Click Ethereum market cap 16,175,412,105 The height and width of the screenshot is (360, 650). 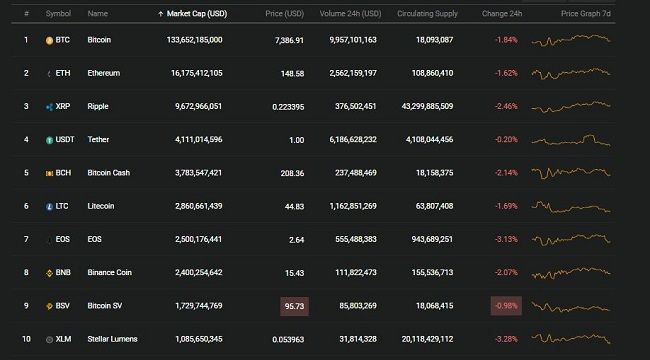pos(197,73)
